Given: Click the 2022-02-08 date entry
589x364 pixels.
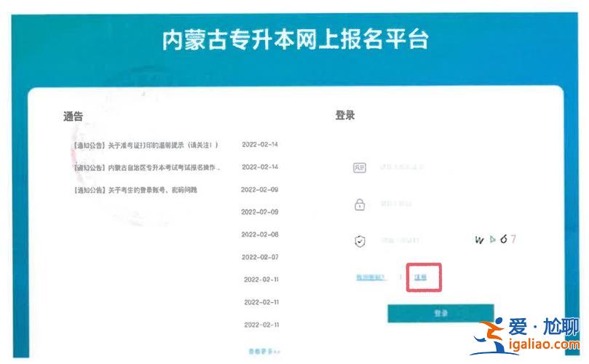Looking at the screenshot, I should coord(260,234).
